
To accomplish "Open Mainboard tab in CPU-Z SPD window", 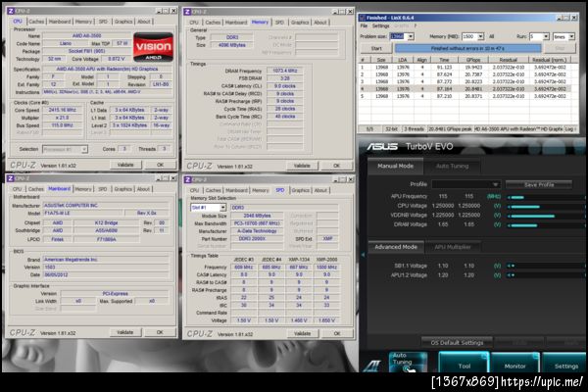I will pyautogui.click(x=236, y=190).
